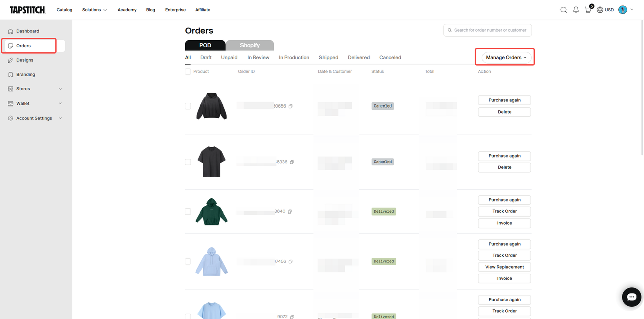Click Track Order for green hoodie order
This screenshot has width=644, height=319.
click(504, 211)
